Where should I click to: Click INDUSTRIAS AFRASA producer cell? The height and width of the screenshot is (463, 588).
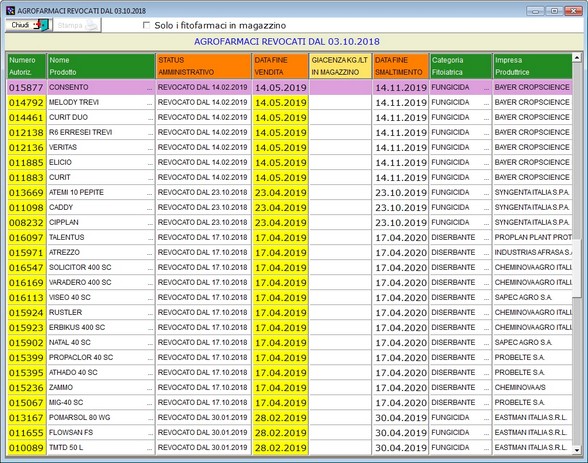pyautogui.click(x=532, y=252)
